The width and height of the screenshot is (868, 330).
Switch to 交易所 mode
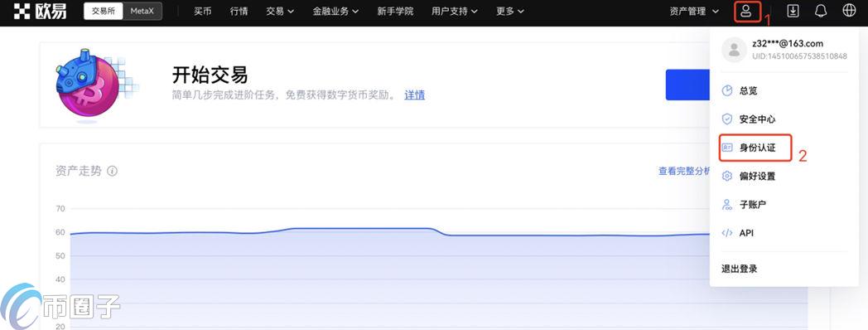tap(103, 11)
